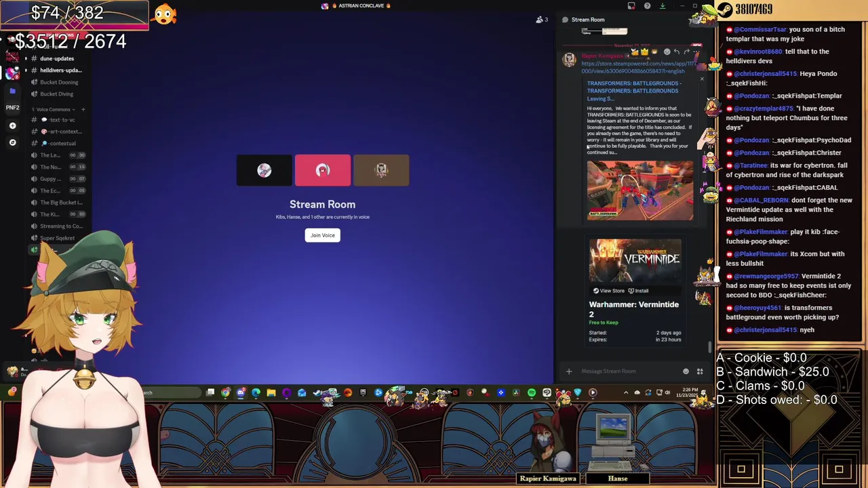Click the Add a Server plus icon
Screen dimensions: 868x488
12,125
